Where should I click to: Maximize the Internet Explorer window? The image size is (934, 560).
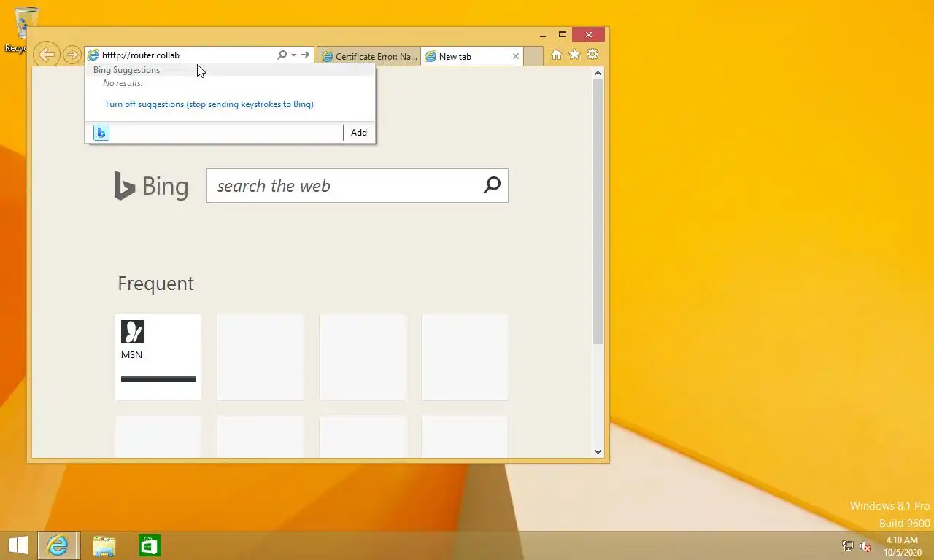point(563,34)
